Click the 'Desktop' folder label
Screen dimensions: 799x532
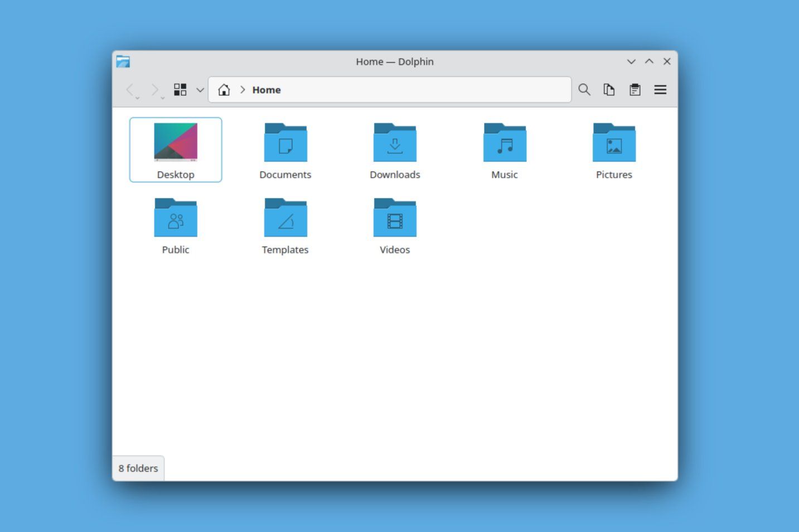[x=176, y=175]
